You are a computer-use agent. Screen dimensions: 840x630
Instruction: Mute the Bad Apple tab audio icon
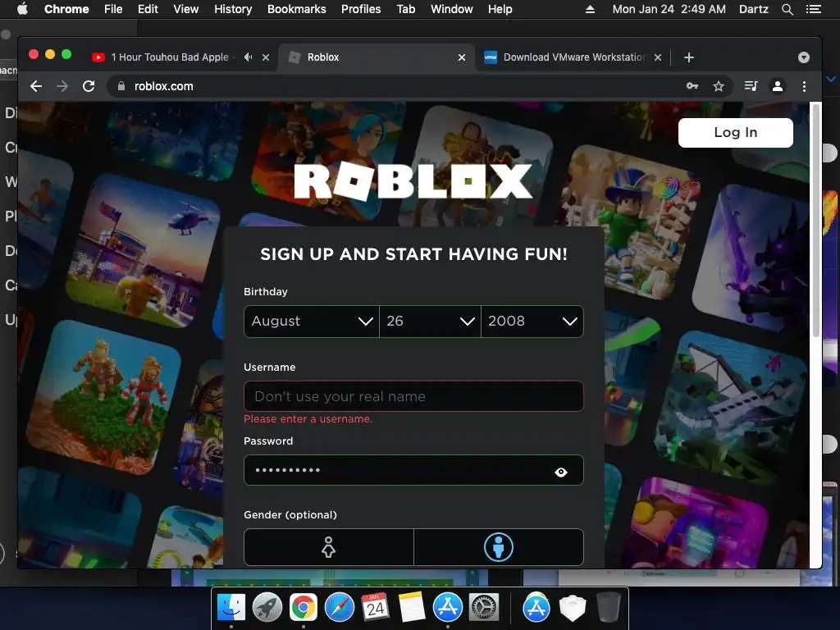(248, 57)
